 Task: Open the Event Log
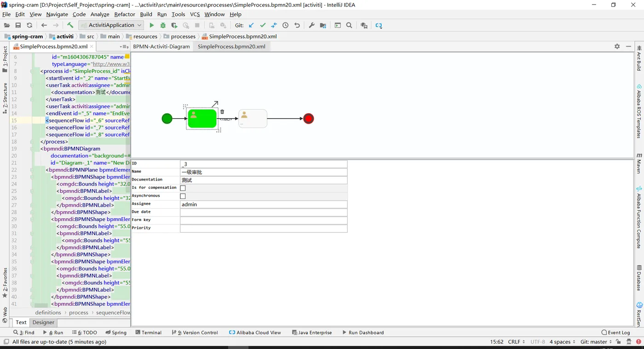tap(615, 332)
